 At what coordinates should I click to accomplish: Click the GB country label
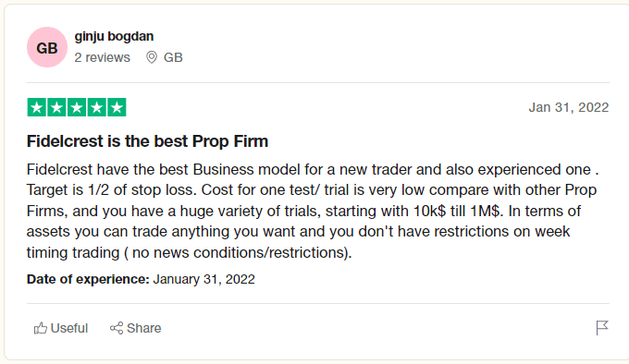tap(173, 57)
